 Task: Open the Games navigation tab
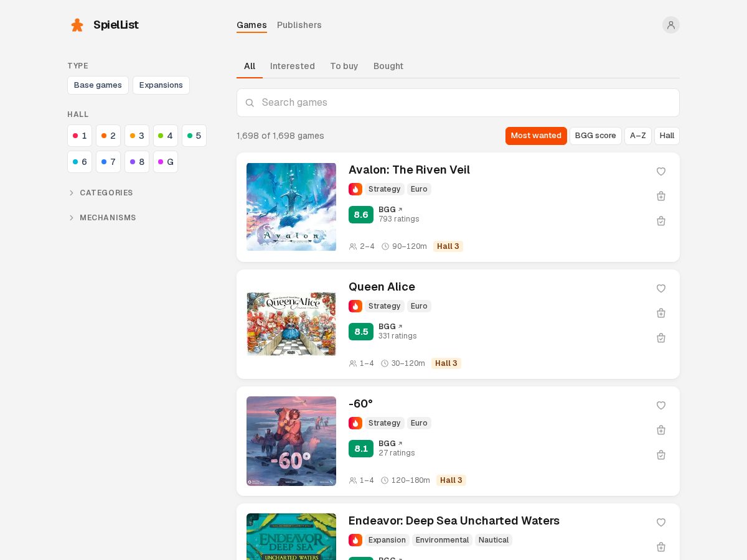coord(251,25)
